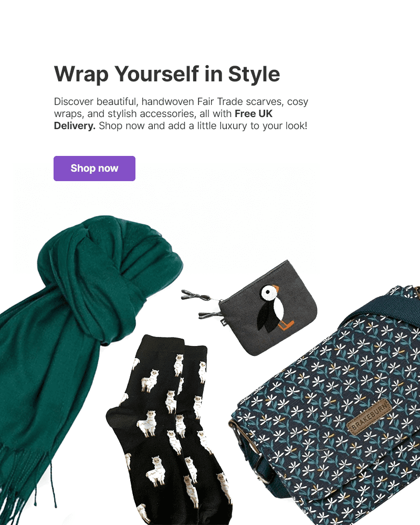Click the puffin's orange beak
The height and width of the screenshot is (525, 420).
pyautogui.click(x=276, y=288)
